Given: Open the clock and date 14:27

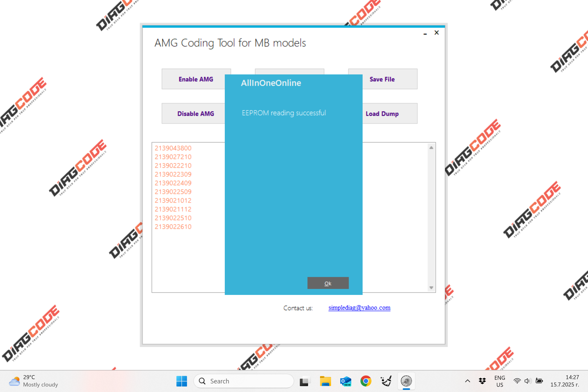Looking at the screenshot, I should tap(565, 381).
